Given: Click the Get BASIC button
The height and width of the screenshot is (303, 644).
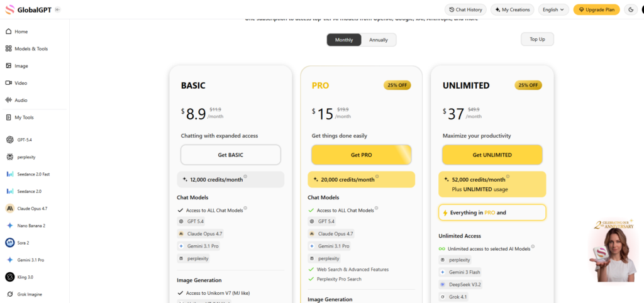Looking at the screenshot, I should (x=231, y=155).
